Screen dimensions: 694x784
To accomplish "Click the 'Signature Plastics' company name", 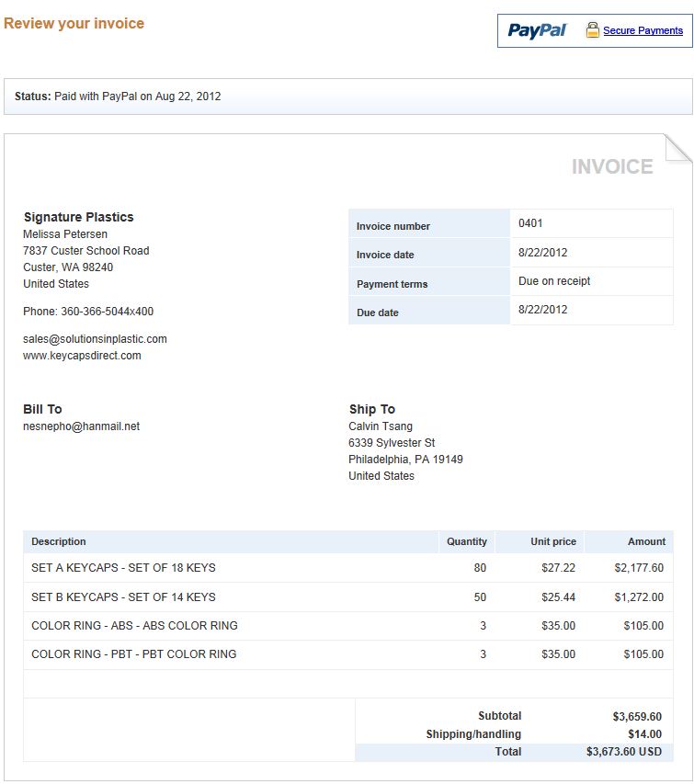I will 78,217.
